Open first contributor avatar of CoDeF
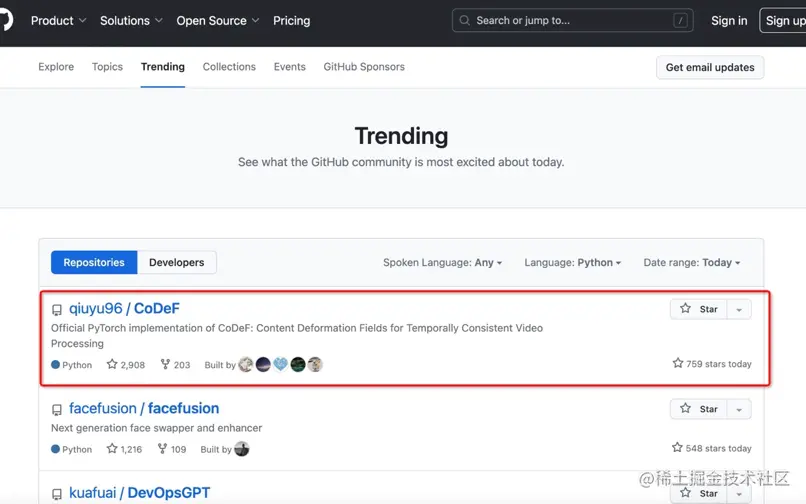Screen dimensions: 806x504 tap(246, 365)
